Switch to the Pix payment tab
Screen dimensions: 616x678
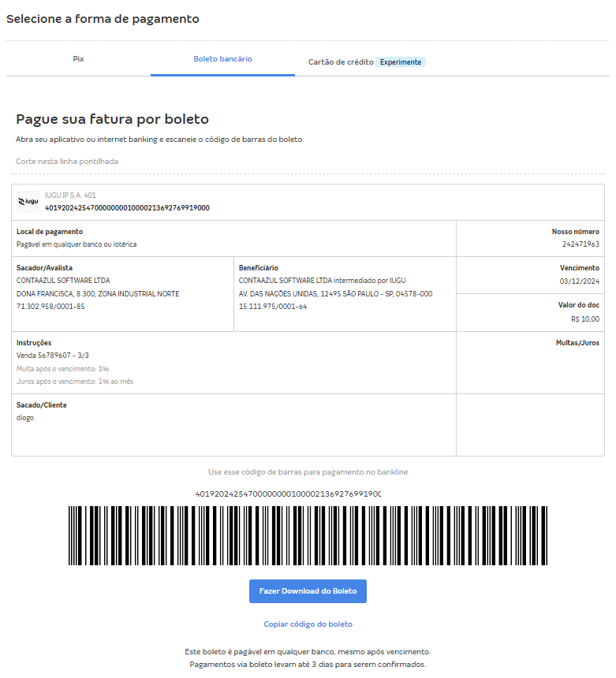point(77,58)
